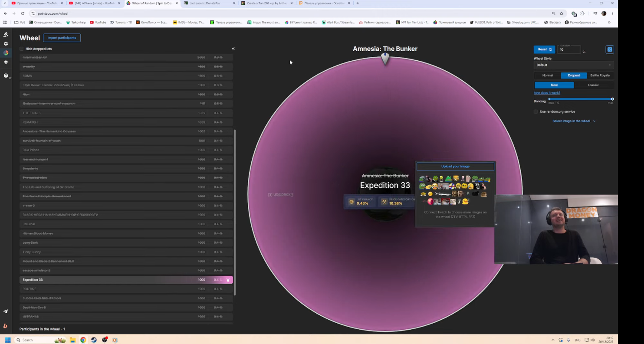
Task: Select the New dropout variant
Action: click(x=554, y=85)
